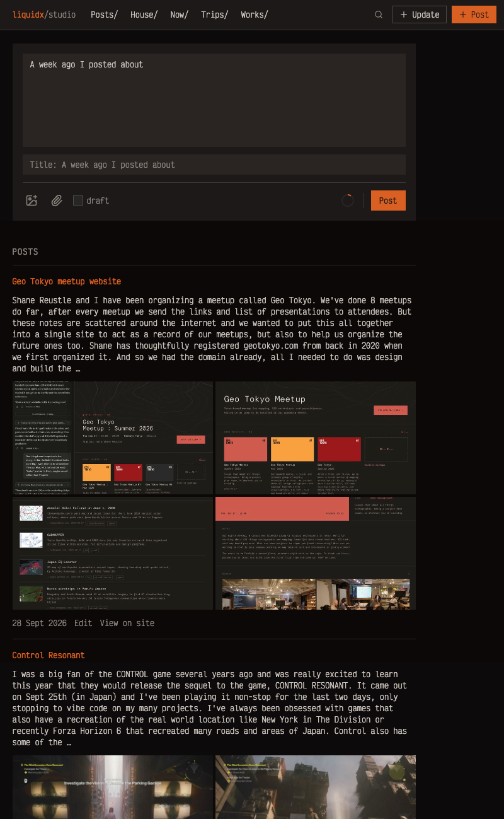Open the House/ menu item
This screenshot has height=819, width=504.
[x=144, y=15]
